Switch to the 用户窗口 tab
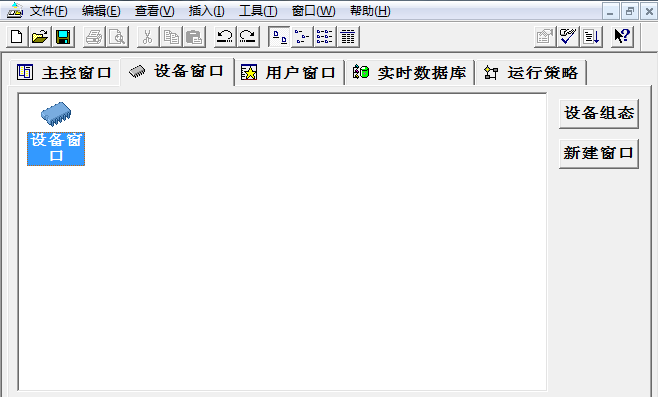This screenshot has height=397, width=658. click(x=289, y=73)
